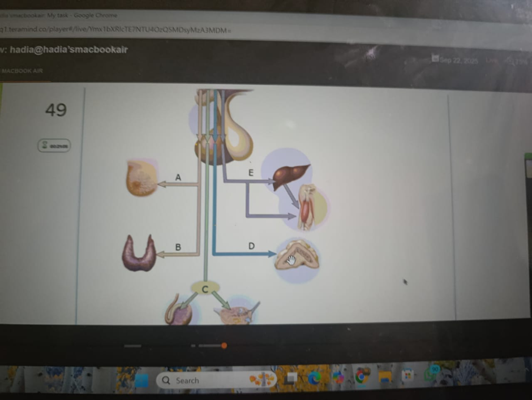
Task: Switch to the MACBOOK AIR tab
Action: tap(22, 71)
